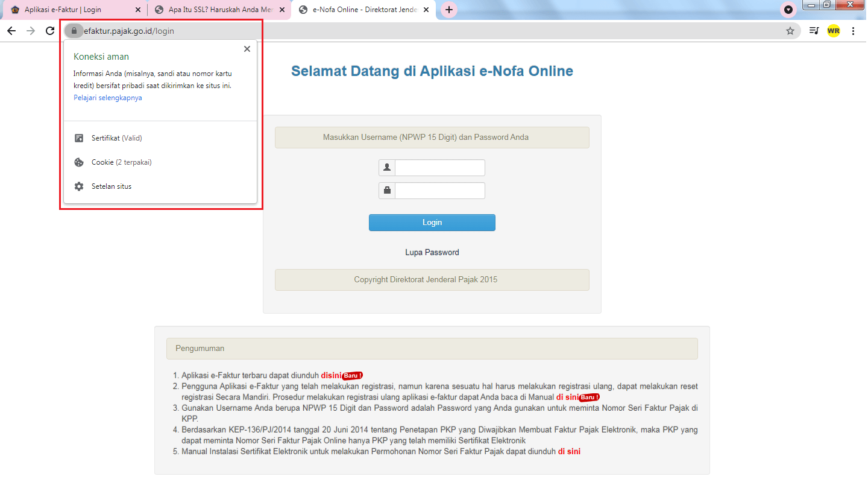Close the e-Nofa Online tab

pyautogui.click(x=427, y=10)
